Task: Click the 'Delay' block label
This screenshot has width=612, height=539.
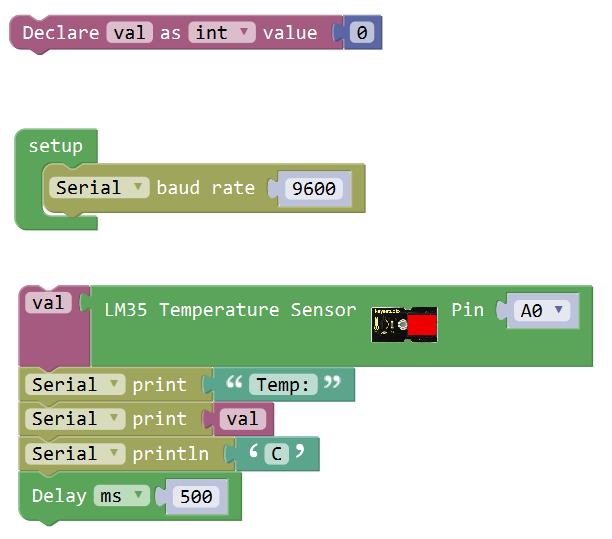Action: point(59,496)
